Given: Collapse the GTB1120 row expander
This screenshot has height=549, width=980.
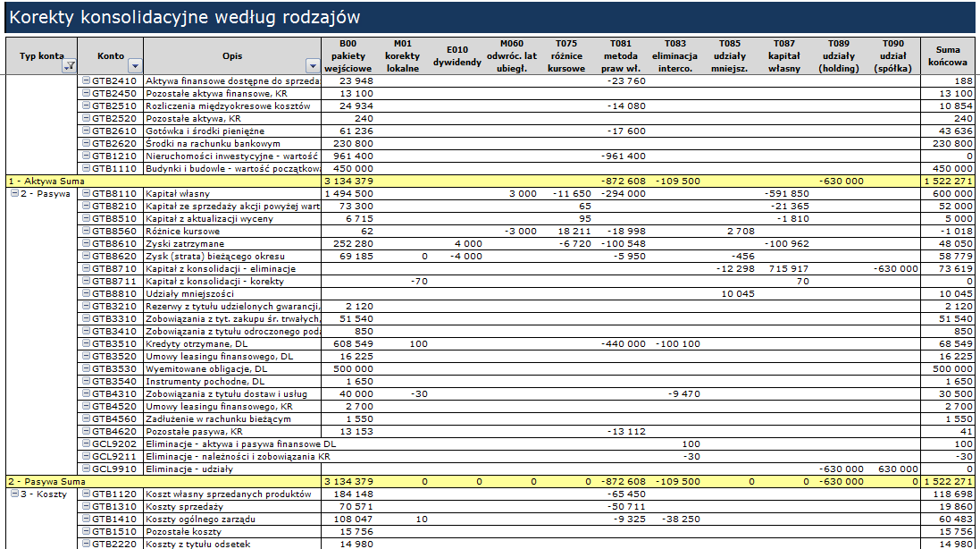Looking at the screenshot, I should click(x=87, y=494).
